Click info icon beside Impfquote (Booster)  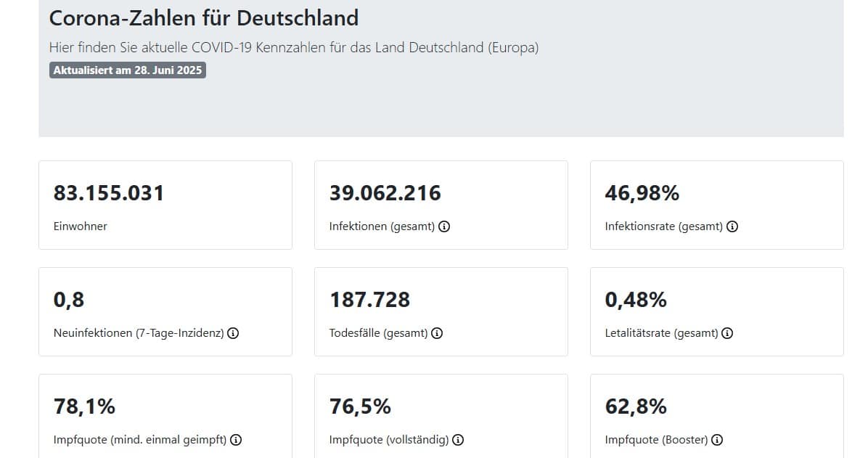717,440
